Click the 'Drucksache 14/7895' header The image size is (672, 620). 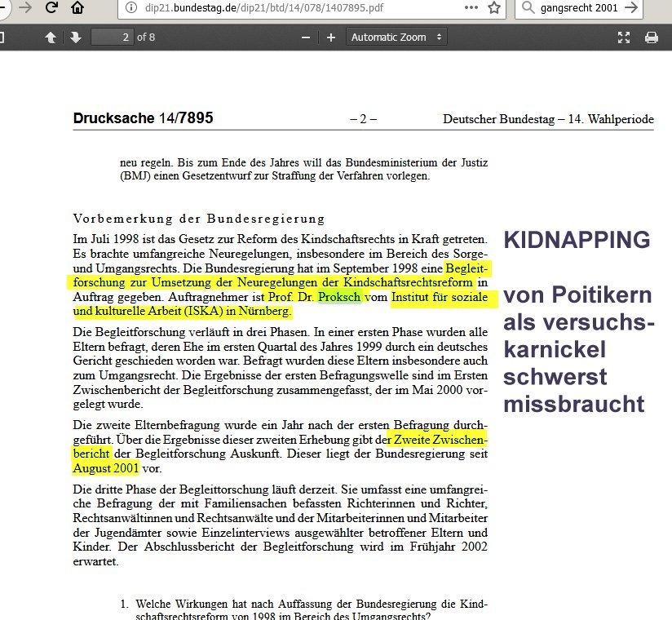144,118
